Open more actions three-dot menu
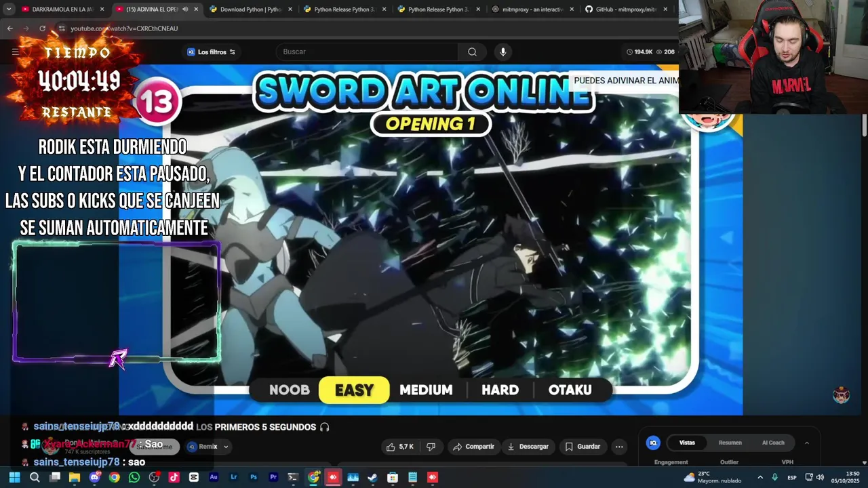 (618, 447)
